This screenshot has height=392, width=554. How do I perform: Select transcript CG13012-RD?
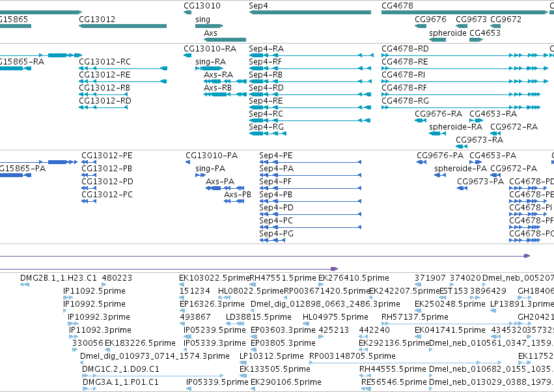[103, 107]
